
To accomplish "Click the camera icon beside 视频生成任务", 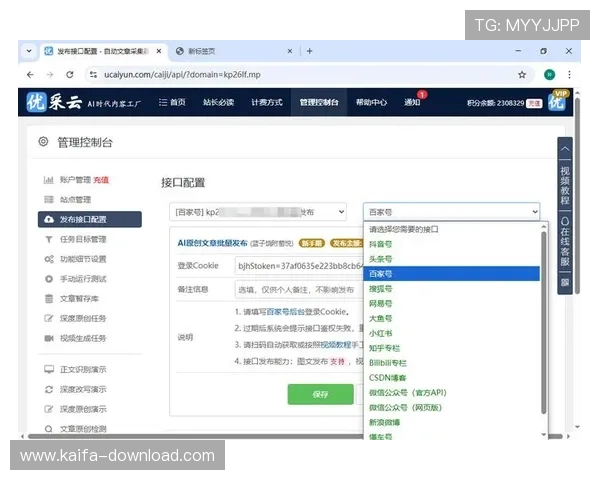I will (x=49, y=338).
